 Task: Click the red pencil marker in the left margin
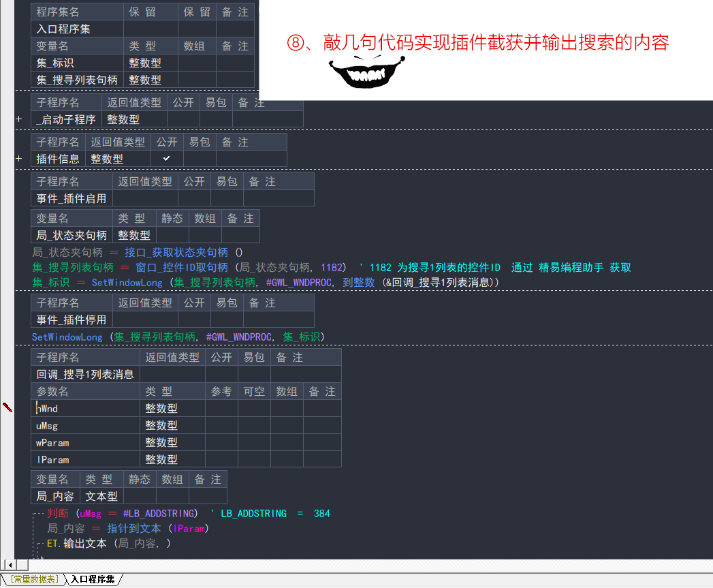click(x=7, y=407)
